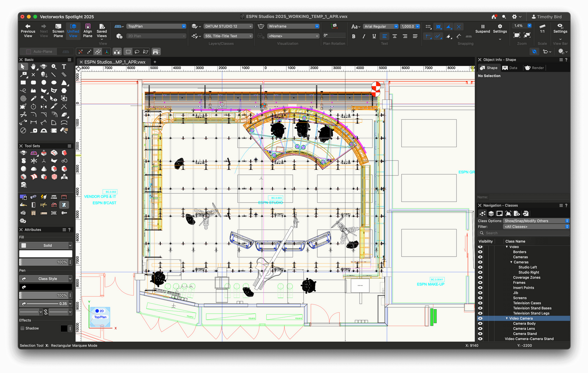This screenshot has height=373, width=588.
Task: Click the Align Plane button
Action: click(x=88, y=31)
